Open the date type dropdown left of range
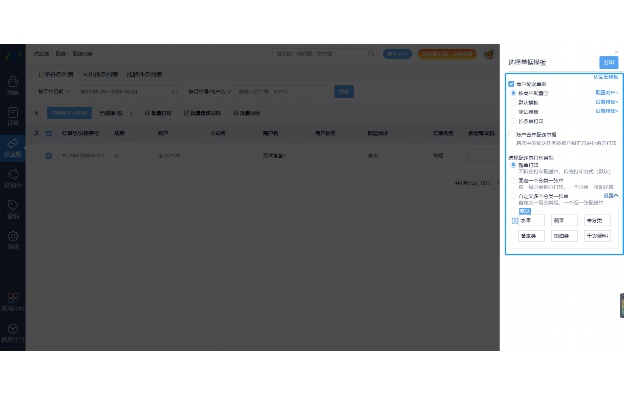 (55, 91)
